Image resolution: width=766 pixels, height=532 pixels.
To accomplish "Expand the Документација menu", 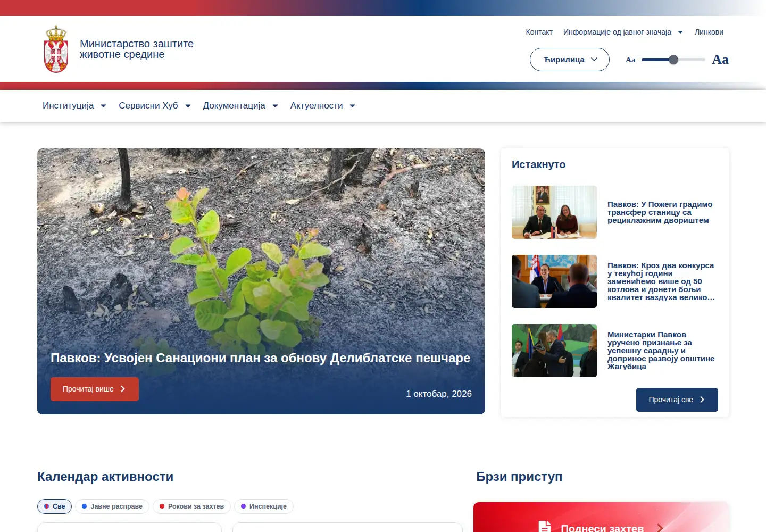I will pos(240,106).
